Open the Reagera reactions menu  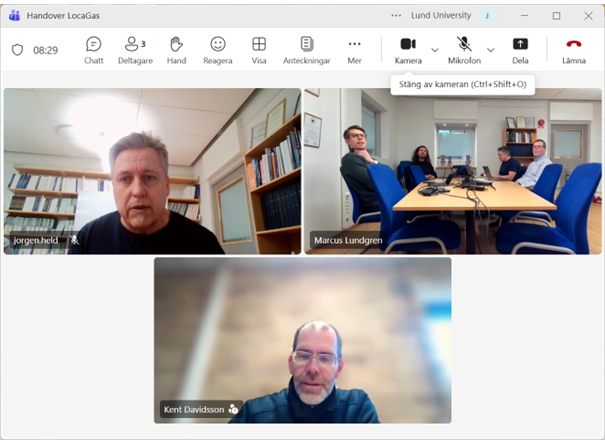point(217,49)
